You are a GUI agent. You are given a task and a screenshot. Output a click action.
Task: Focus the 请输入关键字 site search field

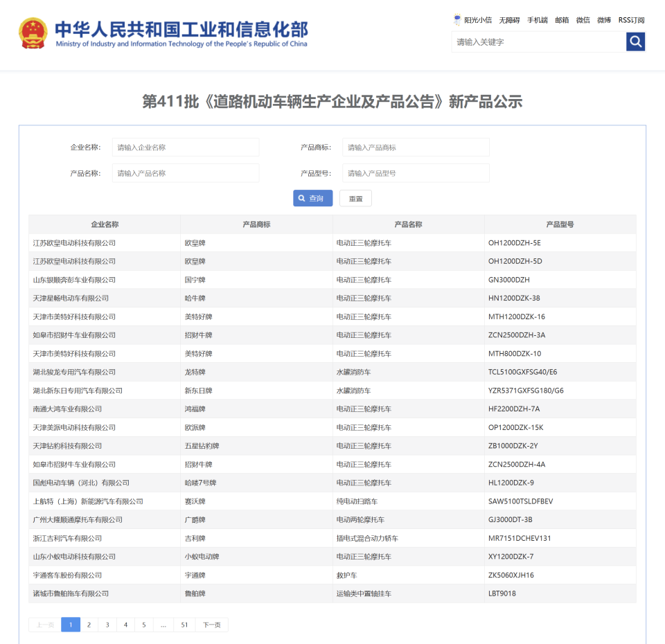(539, 42)
